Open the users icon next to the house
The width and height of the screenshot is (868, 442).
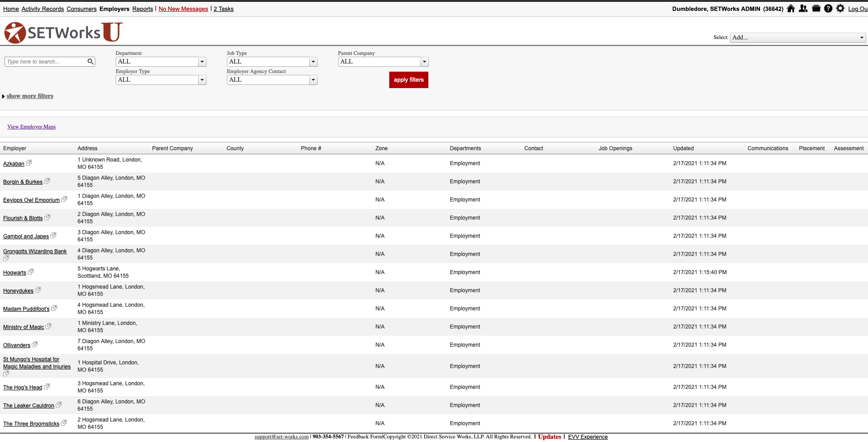point(803,9)
